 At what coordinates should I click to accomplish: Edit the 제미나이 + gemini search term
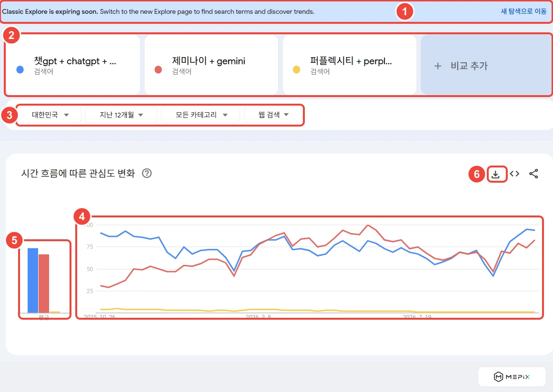211,65
